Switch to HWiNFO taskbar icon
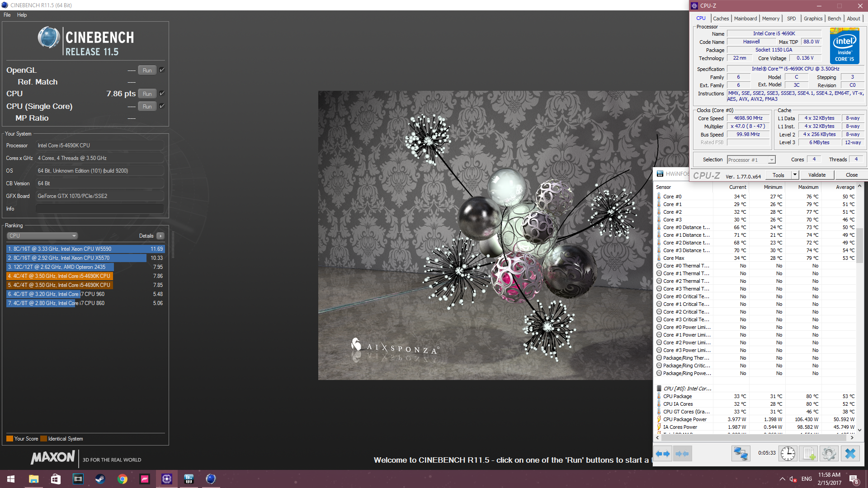Image resolution: width=868 pixels, height=488 pixels. (189, 479)
